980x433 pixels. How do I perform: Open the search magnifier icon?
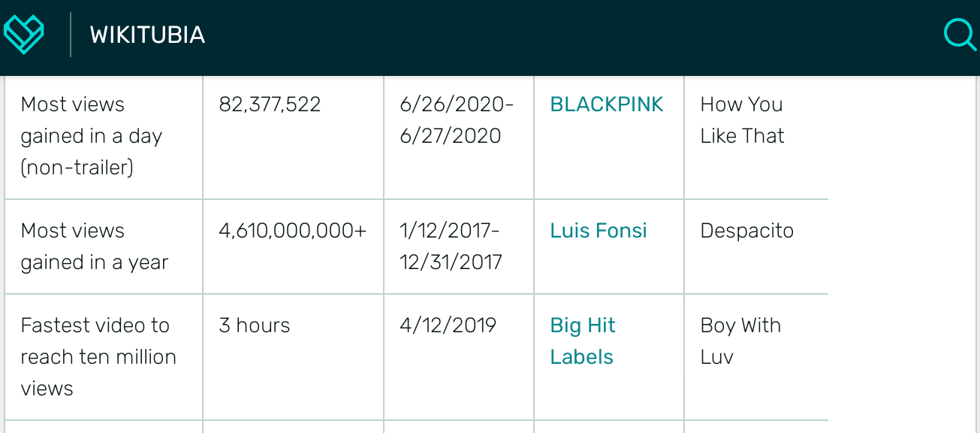[x=959, y=35]
